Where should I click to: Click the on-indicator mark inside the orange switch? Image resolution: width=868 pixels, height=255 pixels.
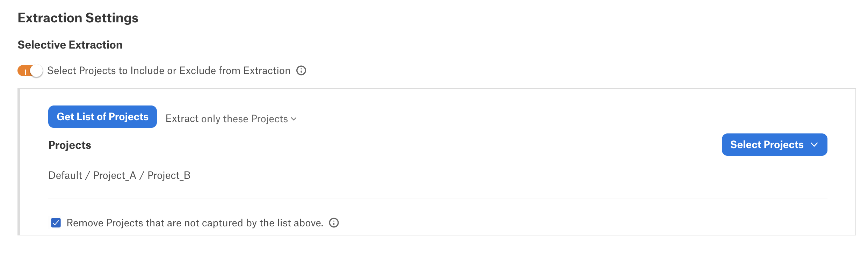(x=26, y=72)
